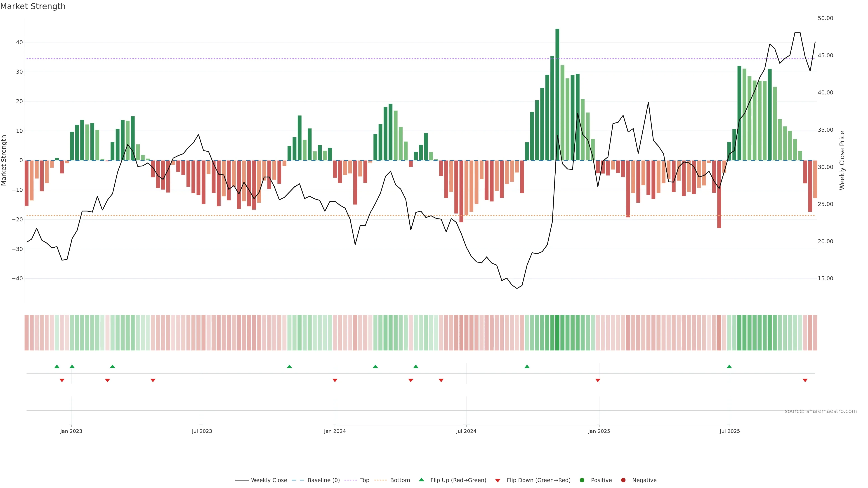
Task: Click the Jul 2024 x-axis label
Action: click(x=466, y=431)
